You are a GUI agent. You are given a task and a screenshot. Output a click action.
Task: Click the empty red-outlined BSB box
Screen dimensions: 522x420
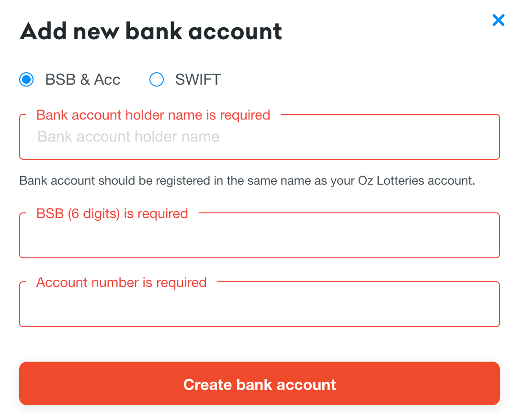tap(260, 235)
